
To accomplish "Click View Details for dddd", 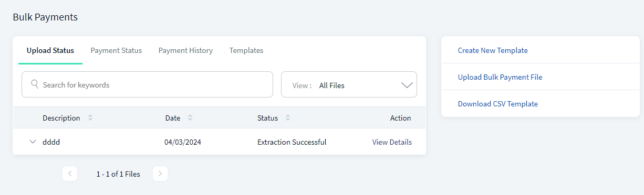I will [392, 142].
